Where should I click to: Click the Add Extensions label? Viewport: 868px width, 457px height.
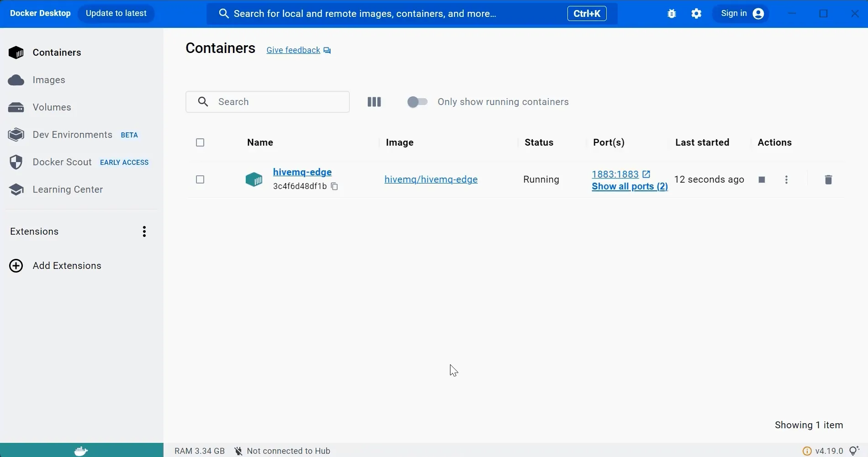pyautogui.click(x=67, y=266)
